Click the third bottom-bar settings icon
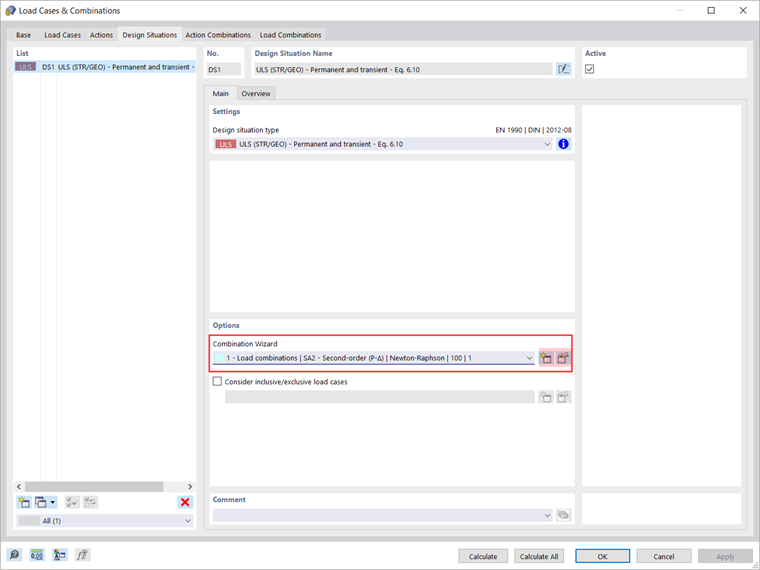The image size is (760, 570). (60, 554)
